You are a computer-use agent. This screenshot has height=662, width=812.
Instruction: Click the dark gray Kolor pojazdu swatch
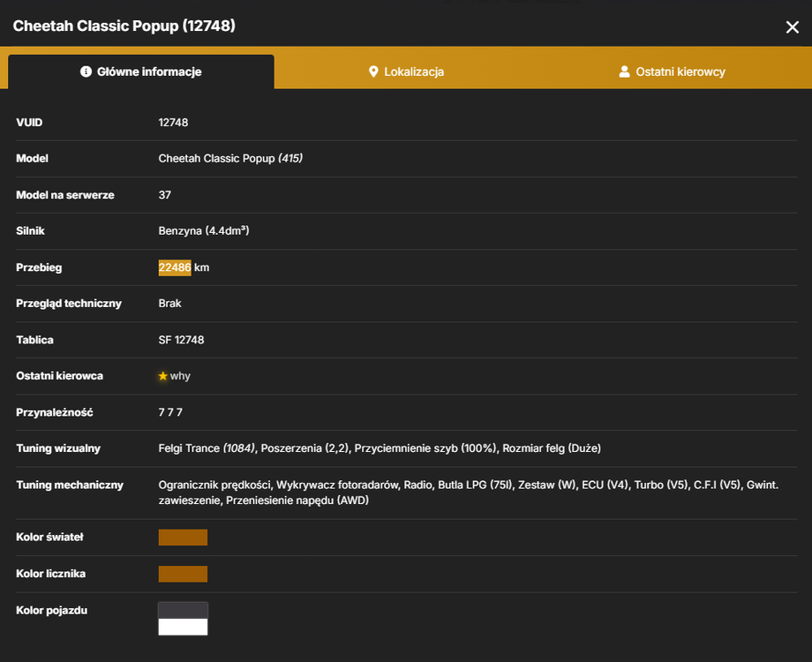click(183, 610)
